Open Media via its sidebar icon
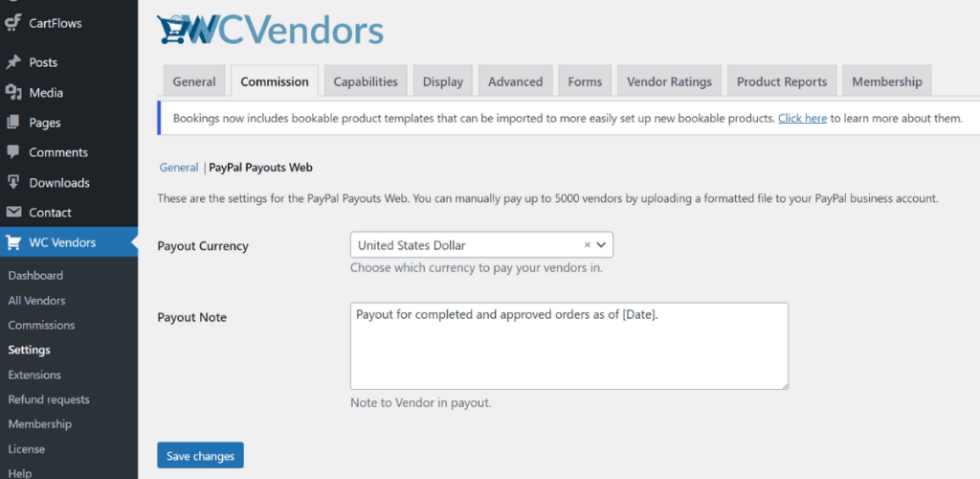Viewport: 980px width, 479px height. (13, 93)
